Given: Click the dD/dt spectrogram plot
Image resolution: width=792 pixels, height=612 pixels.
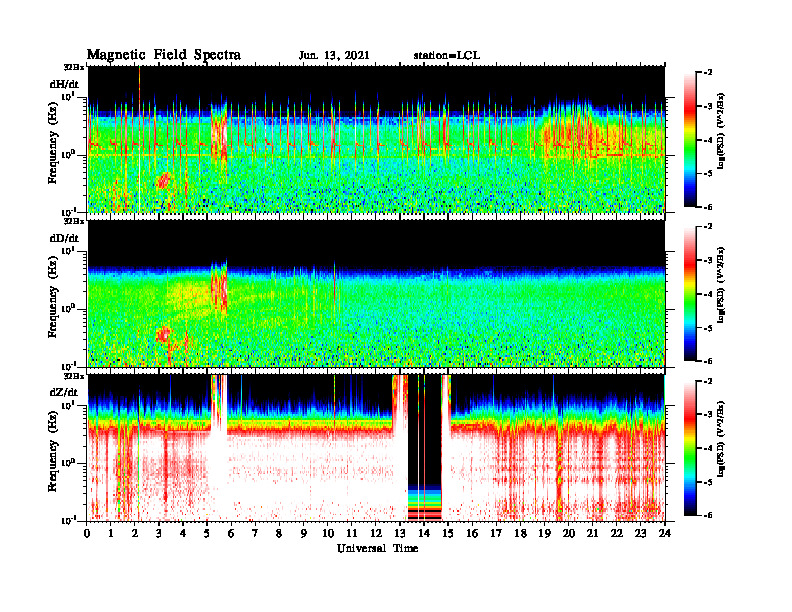Looking at the screenshot, I should pos(376,293).
